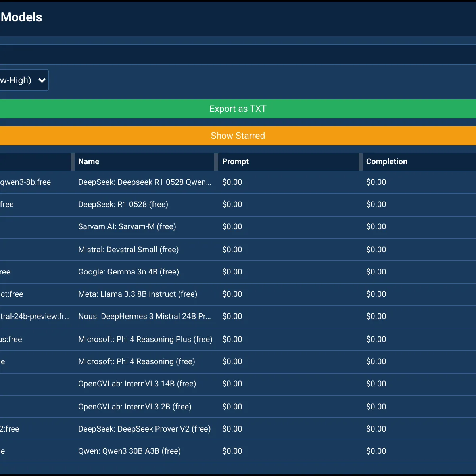Click Completion price for Qwen3 30B A3B
The image size is (476, 476).
tap(376, 451)
